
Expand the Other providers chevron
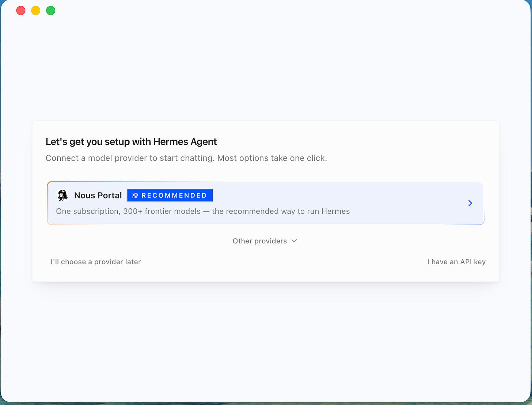294,241
